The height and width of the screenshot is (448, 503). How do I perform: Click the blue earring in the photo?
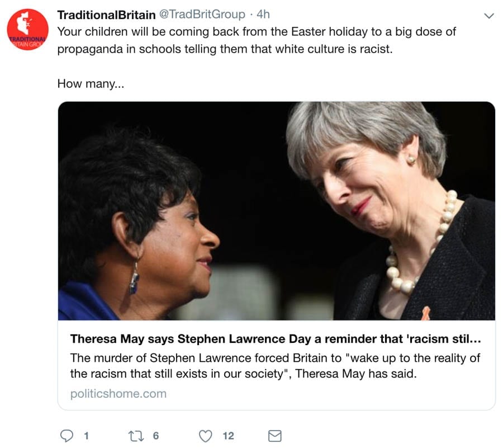(134, 278)
